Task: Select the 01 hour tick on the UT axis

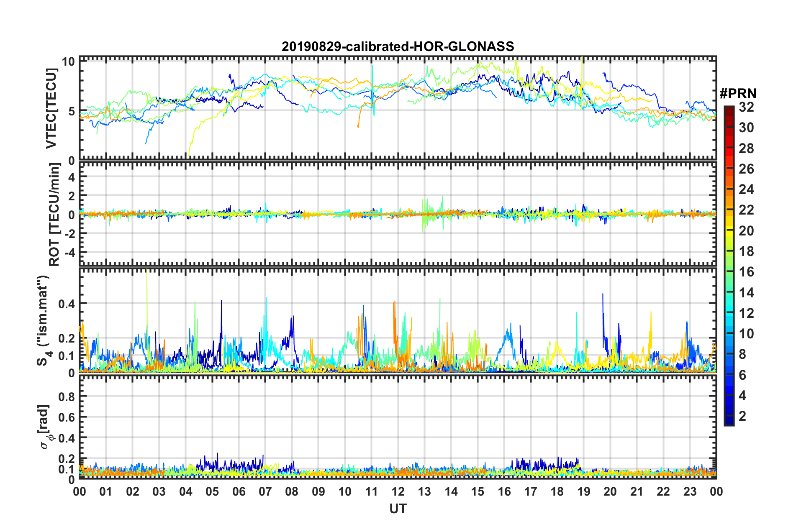Action: (x=106, y=491)
